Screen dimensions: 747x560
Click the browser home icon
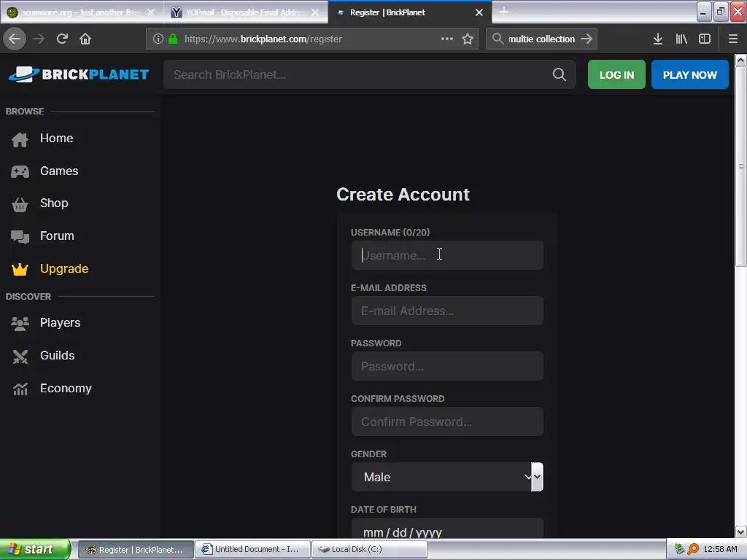[85, 39]
